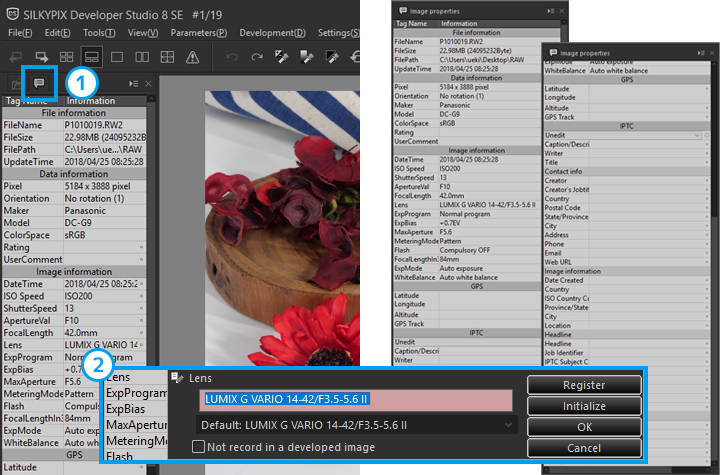Select the combination thumbnail-preview mode icon
The image size is (720, 475).
(92, 57)
